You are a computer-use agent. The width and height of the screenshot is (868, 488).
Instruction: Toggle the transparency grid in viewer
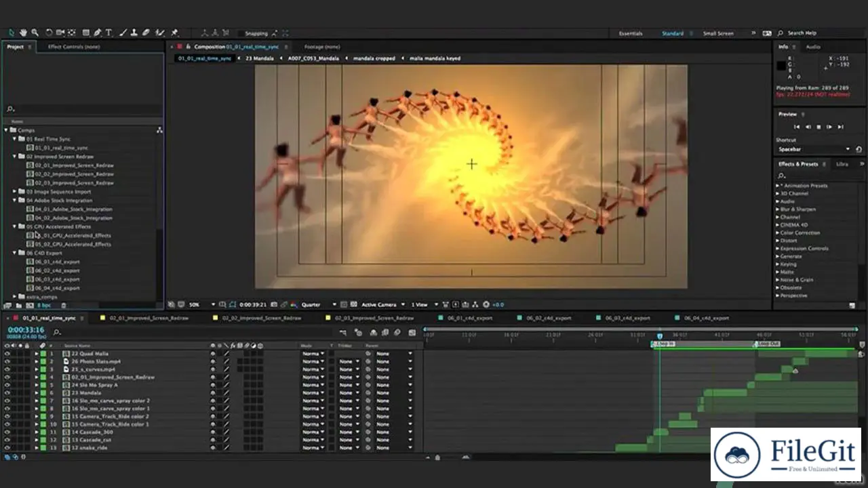point(354,305)
